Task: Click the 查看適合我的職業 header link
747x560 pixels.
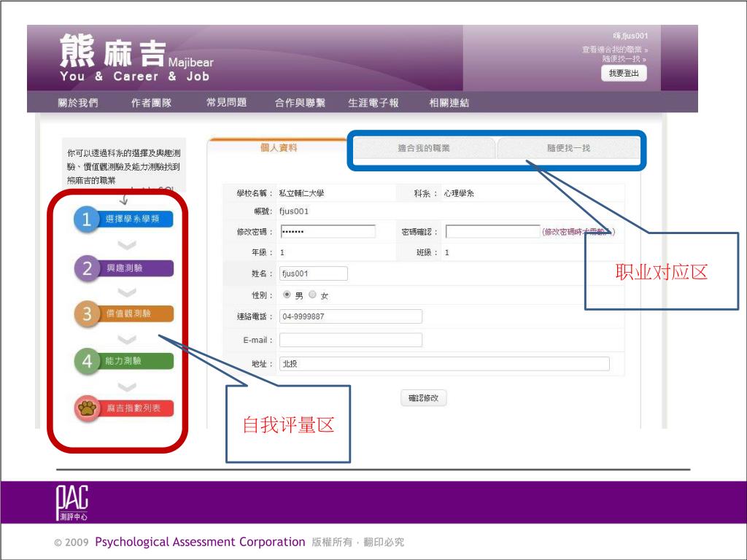Action: click(614, 50)
